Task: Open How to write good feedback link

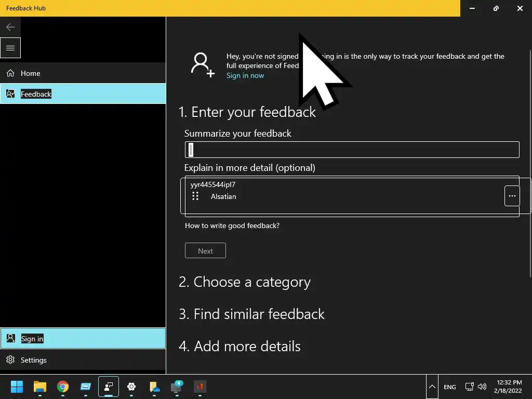Action: point(232,225)
